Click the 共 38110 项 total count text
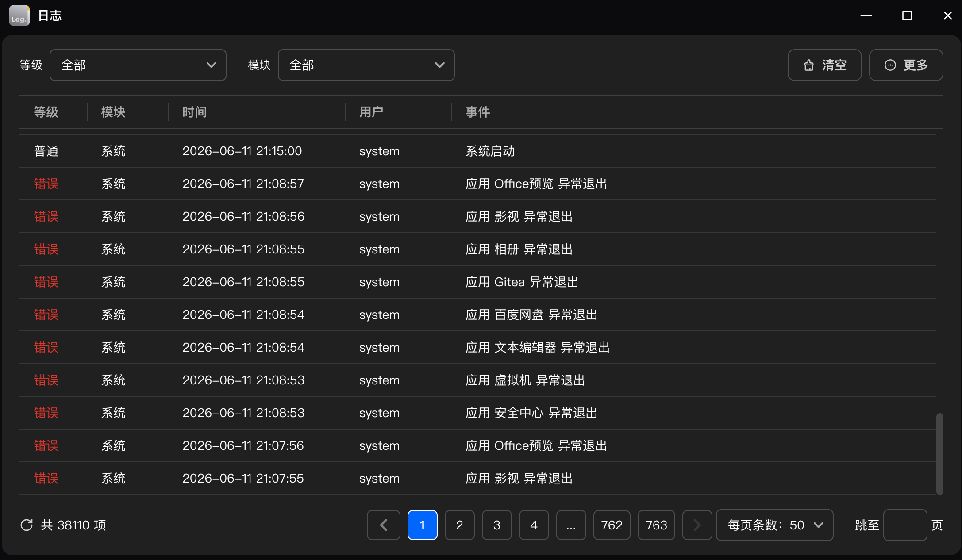 click(73, 525)
